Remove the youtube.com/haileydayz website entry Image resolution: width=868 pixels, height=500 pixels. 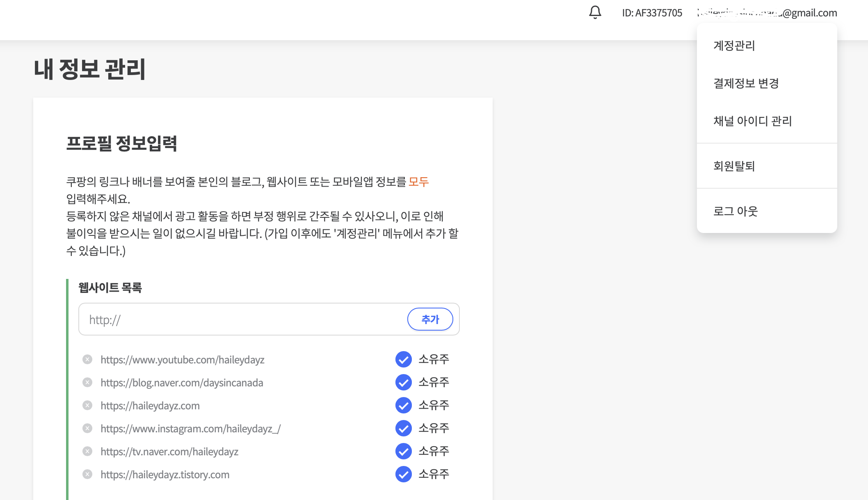coord(87,360)
